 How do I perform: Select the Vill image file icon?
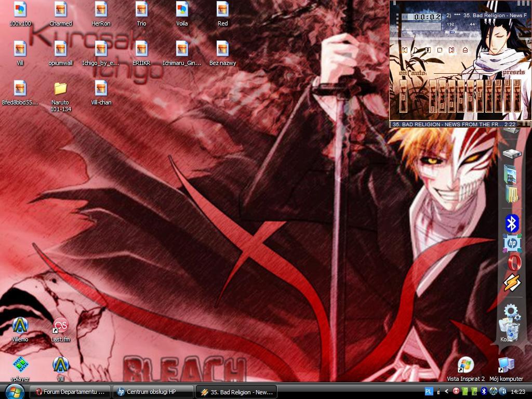tap(20, 54)
